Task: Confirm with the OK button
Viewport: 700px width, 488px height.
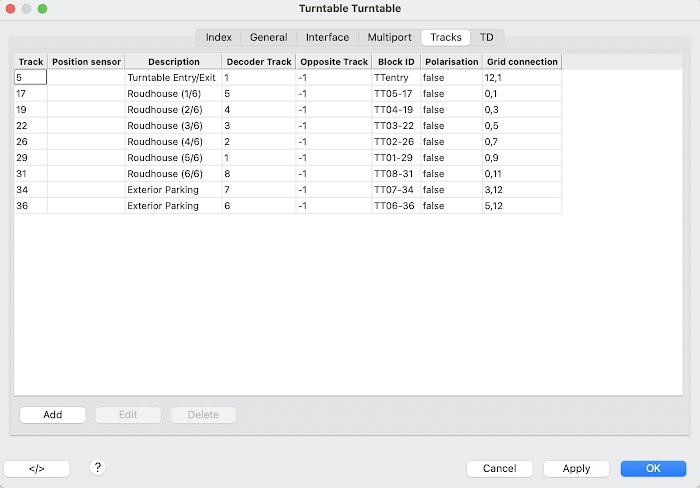Action: pos(653,468)
